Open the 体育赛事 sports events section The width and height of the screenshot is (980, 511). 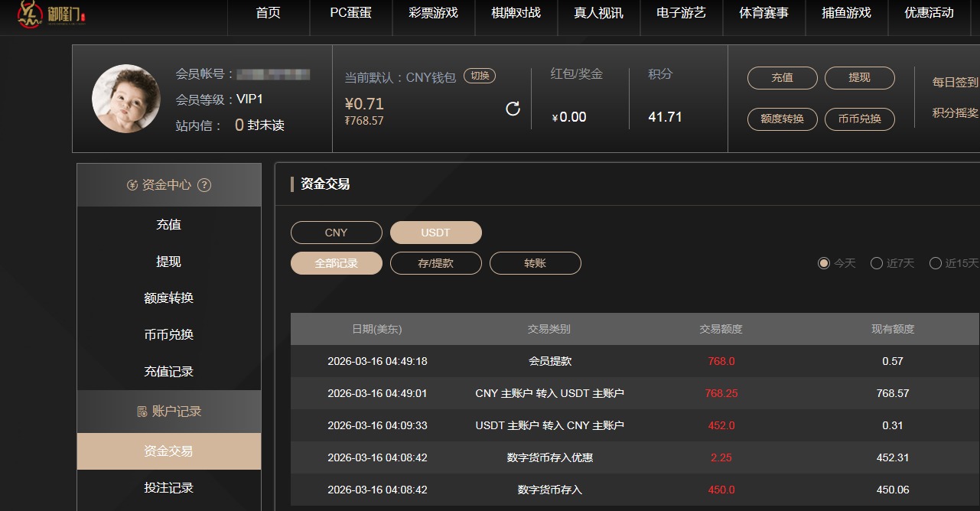tap(763, 13)
